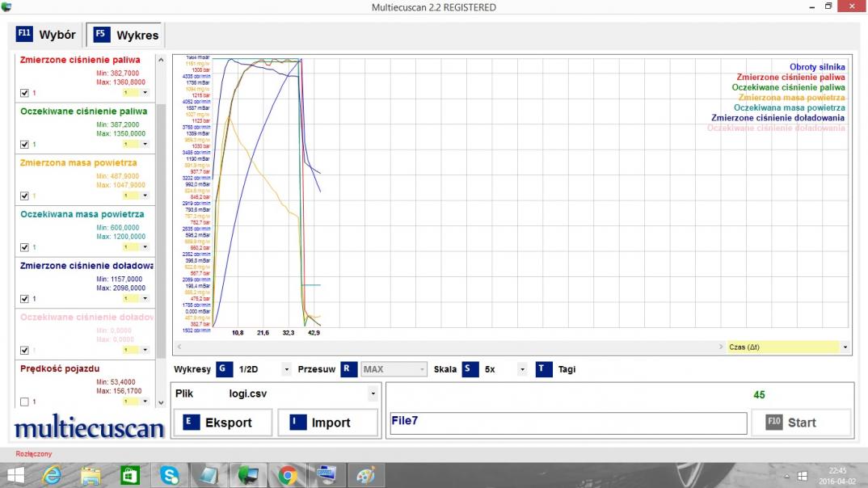Uncheck Zmierzone ciśnienie doładowania checkbox
Image resolution: width=868 pixels, height=488 pixels.
pyautogui.click(x=24, y=299)
